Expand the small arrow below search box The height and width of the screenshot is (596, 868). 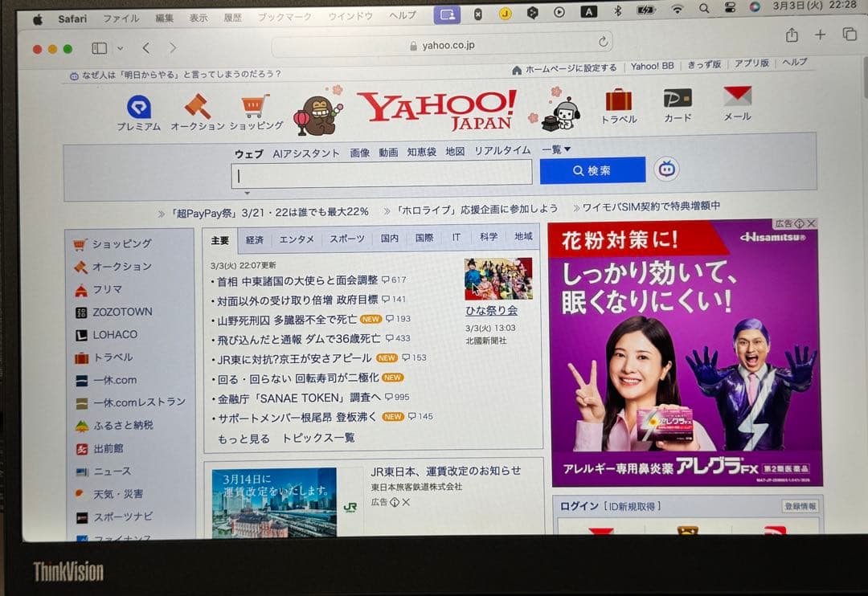(247, 193)
